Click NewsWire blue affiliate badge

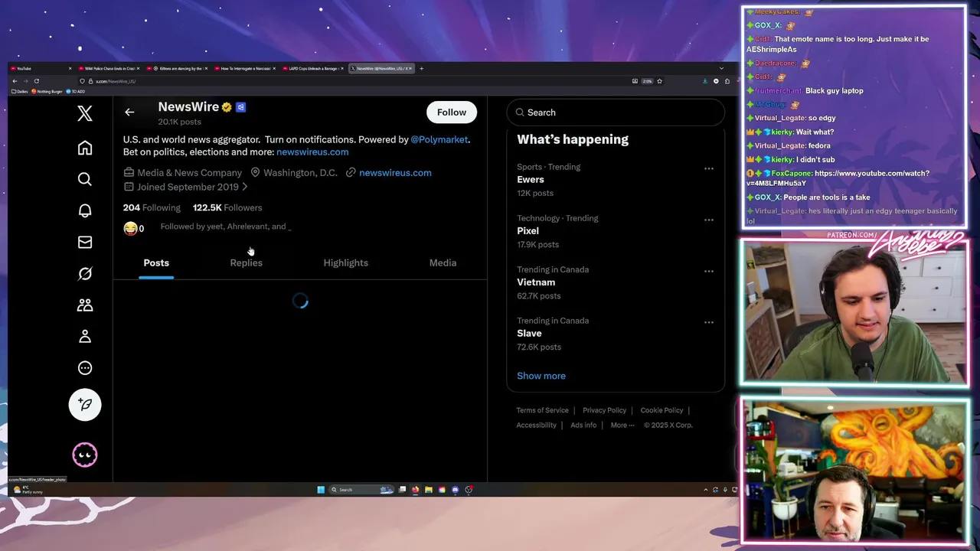pos(240,107)
